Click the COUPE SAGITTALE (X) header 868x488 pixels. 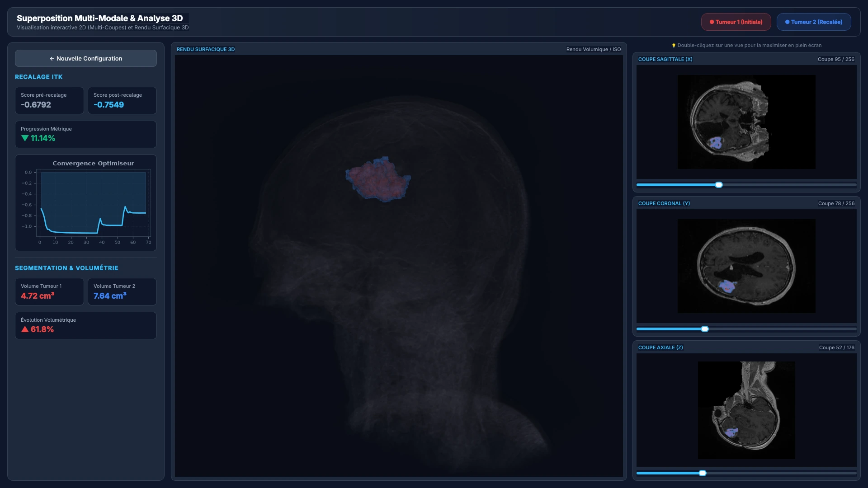tap(665, 59)
